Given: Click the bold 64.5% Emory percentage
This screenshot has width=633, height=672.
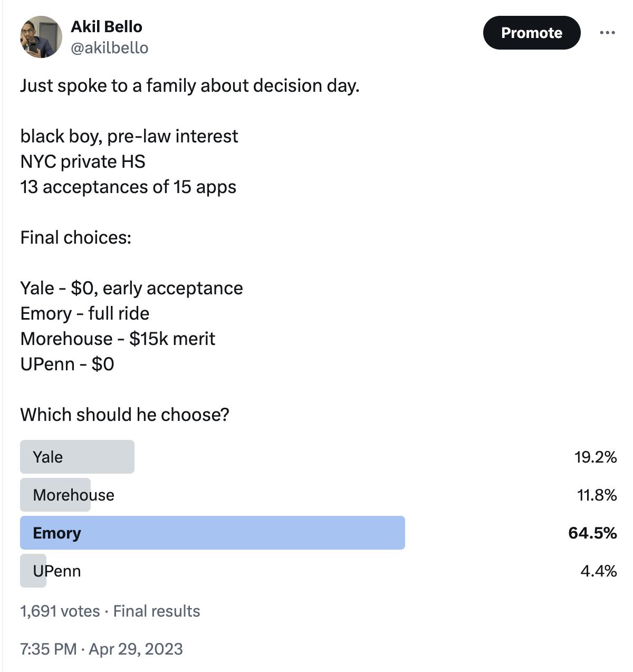Looking at the screenshot, I should 592,533.
